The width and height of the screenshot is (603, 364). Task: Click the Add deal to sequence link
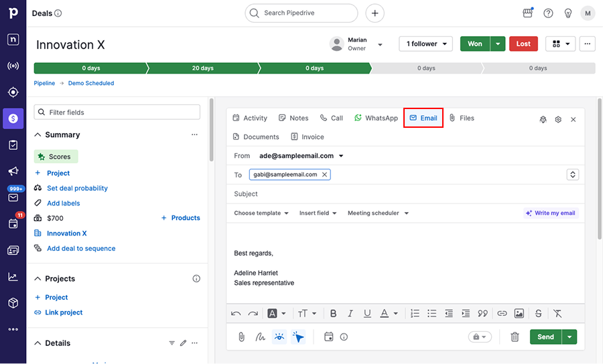click(x=81, y=248)
